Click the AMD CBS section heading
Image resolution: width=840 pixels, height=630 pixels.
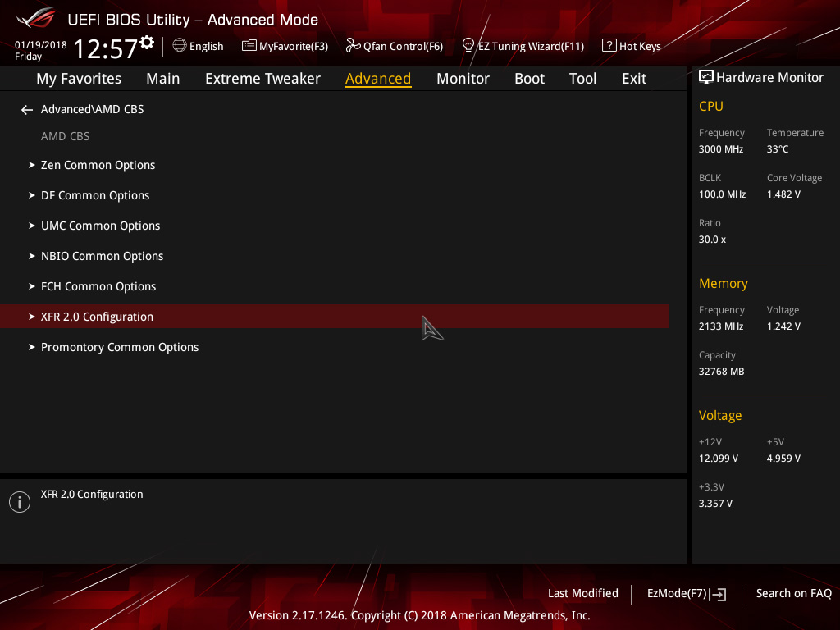(66, 137)
